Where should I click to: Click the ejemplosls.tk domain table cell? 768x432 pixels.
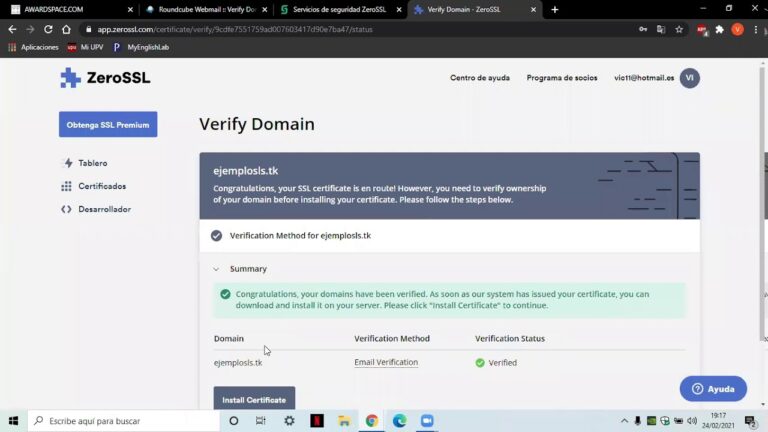[x=238, y=363]
